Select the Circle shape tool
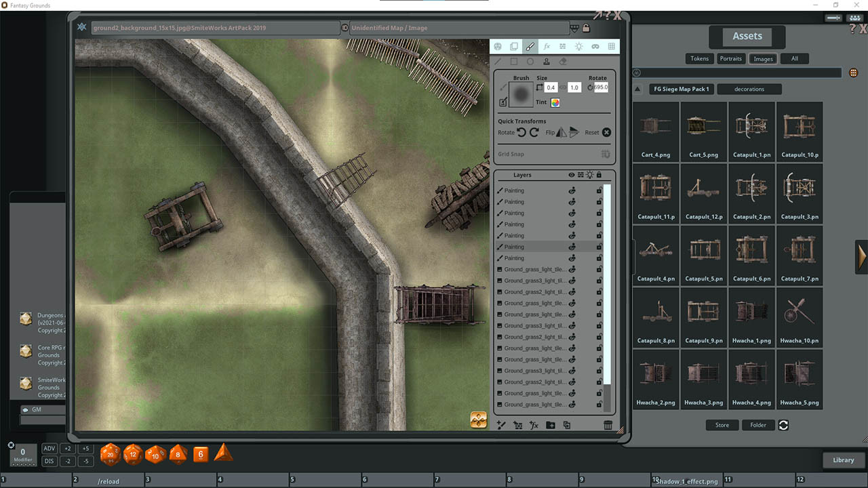 pyautogui.click(x=530, y=60)
